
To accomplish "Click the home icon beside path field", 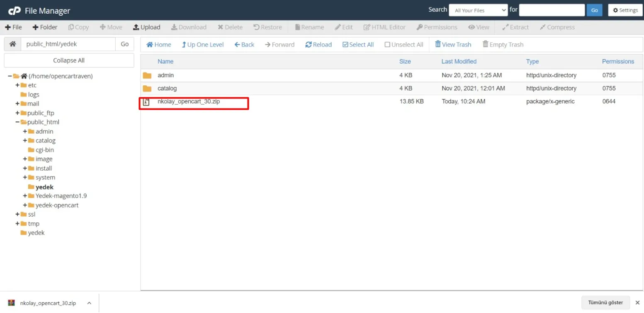I will click(x=12, y=44).
